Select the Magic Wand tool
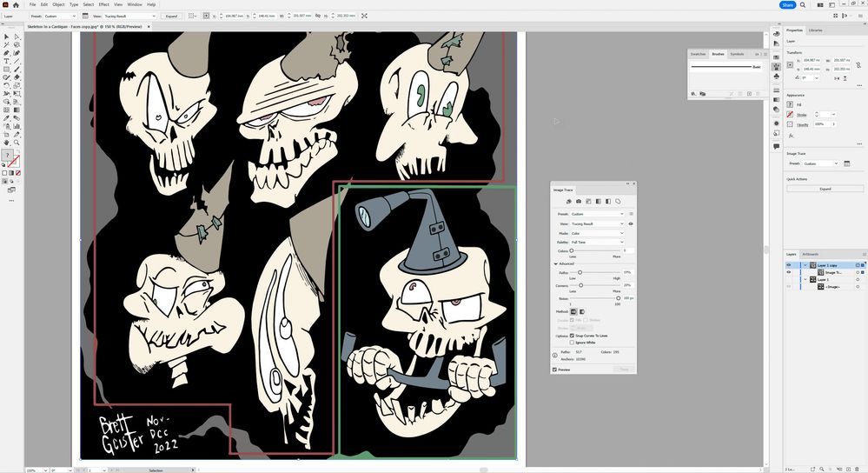This screenshot has width=868, height=473. click(7, 45)
